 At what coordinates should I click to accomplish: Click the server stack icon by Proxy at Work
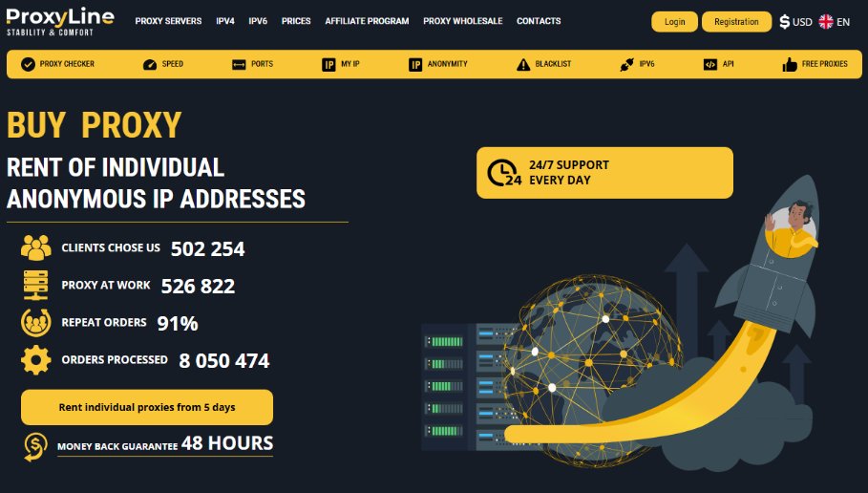click(x=35, y=285)
